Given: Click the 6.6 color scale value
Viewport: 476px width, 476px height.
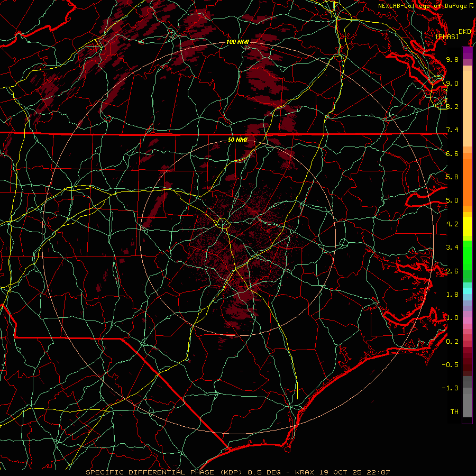Looking at the screenshot, I should click(x=452, y=153).
